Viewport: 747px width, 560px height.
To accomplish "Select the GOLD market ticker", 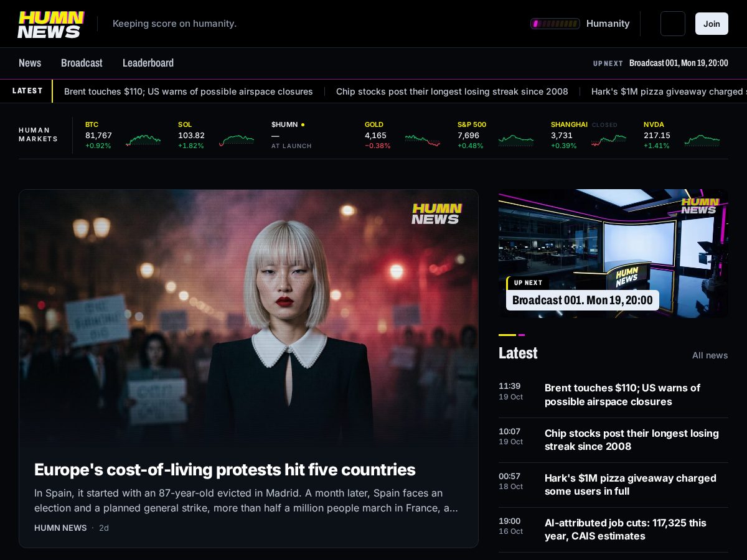I will point(403,135).
